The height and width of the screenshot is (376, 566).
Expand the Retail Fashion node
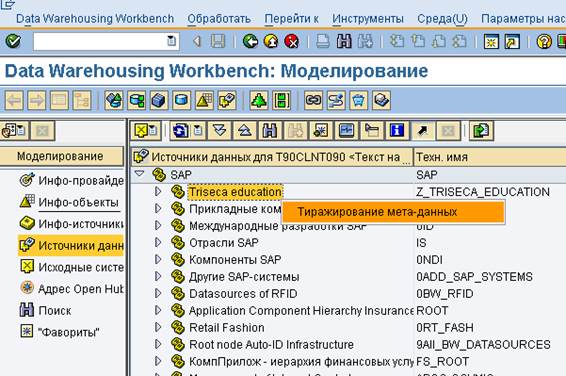pos(158,327)
